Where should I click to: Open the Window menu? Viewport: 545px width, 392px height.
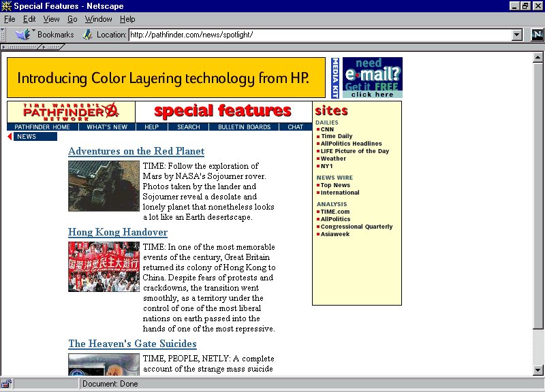98,19
